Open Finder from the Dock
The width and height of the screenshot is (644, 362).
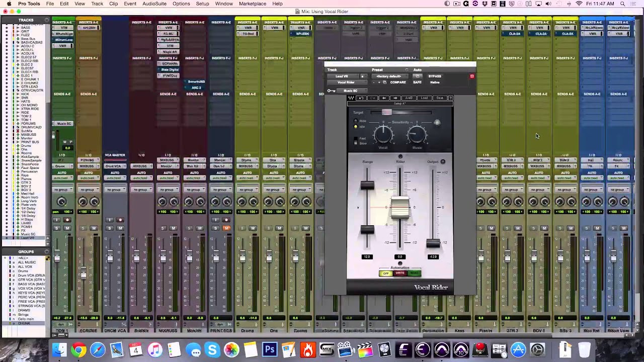[59, 349]
